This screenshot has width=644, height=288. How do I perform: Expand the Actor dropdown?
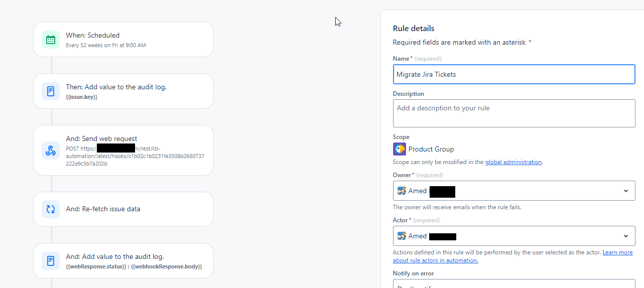pos(514,236)
